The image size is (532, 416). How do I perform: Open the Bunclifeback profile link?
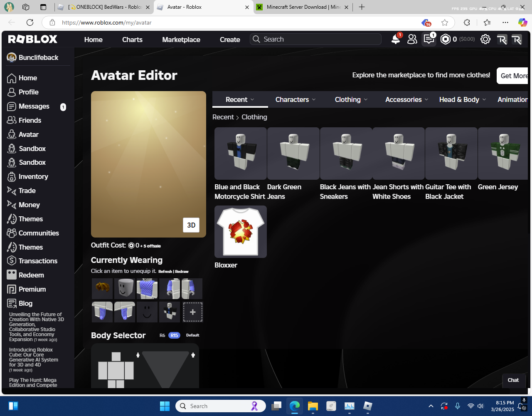click(x=33, y=57)
